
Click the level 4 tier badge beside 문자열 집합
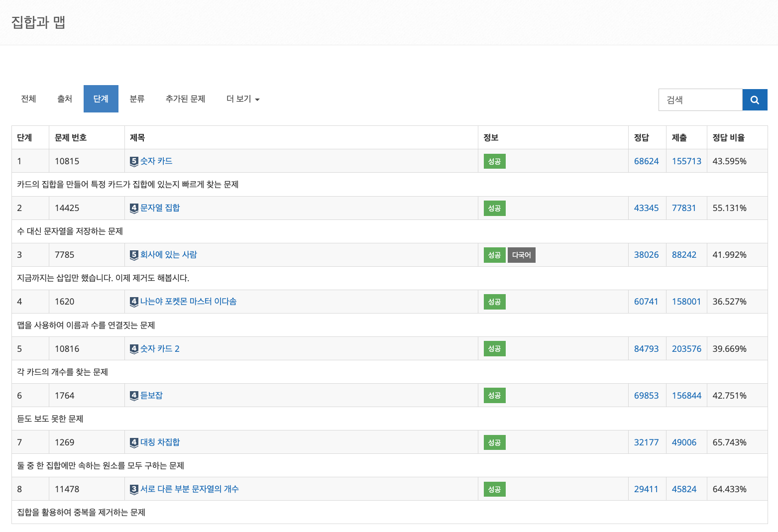pyautogui.click(x=133, y=208)
